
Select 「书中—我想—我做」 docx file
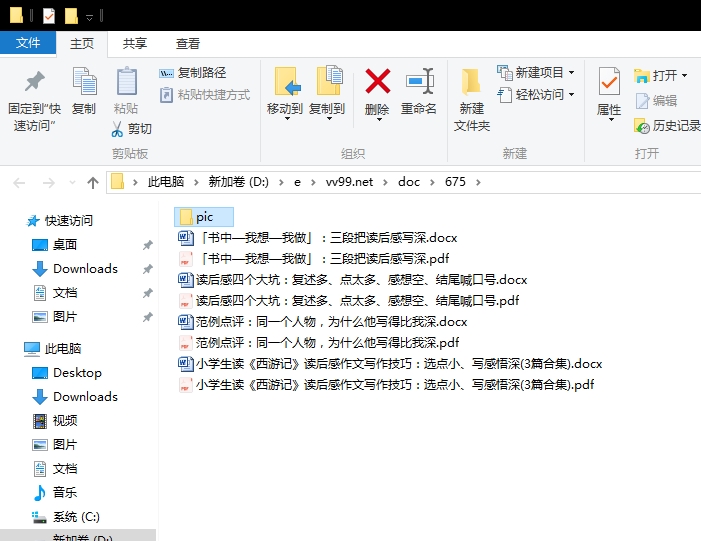(318, 237)
